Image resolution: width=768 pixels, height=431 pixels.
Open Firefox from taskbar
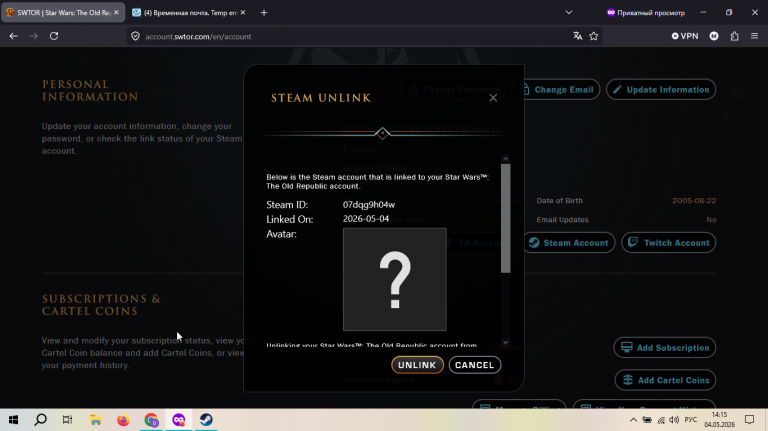(x=123, y=420)
